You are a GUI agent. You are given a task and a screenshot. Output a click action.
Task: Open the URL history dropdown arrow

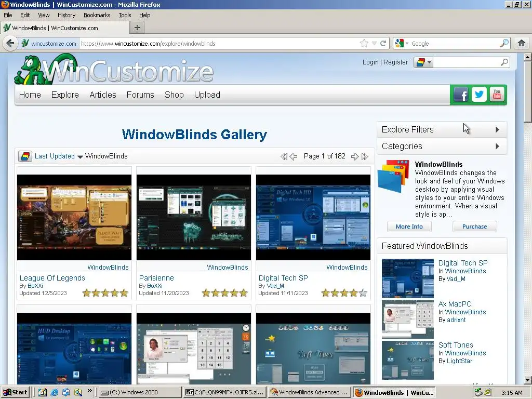(374, 43)
